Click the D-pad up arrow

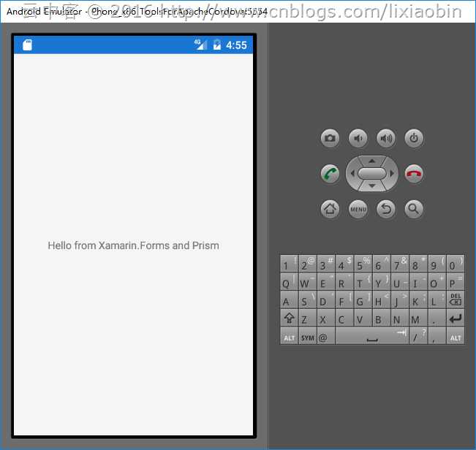click(x=372, y=161)
